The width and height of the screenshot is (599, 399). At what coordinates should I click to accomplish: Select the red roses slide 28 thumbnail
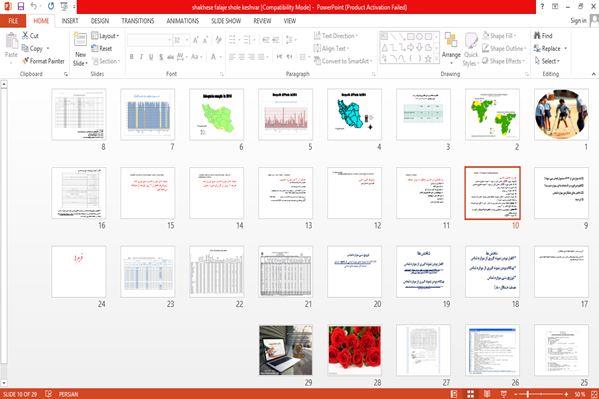(355, 350)
